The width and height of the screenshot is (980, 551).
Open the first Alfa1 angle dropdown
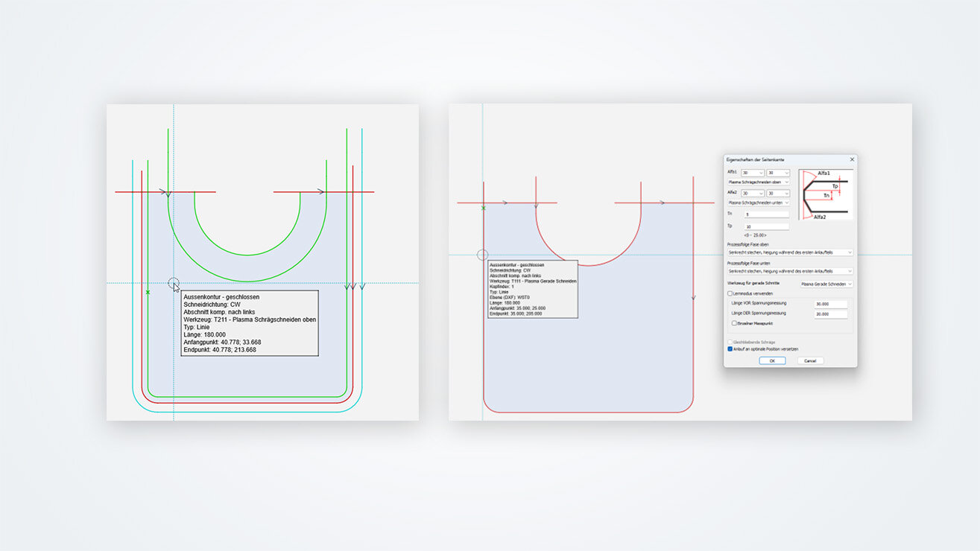pos(753,173)
